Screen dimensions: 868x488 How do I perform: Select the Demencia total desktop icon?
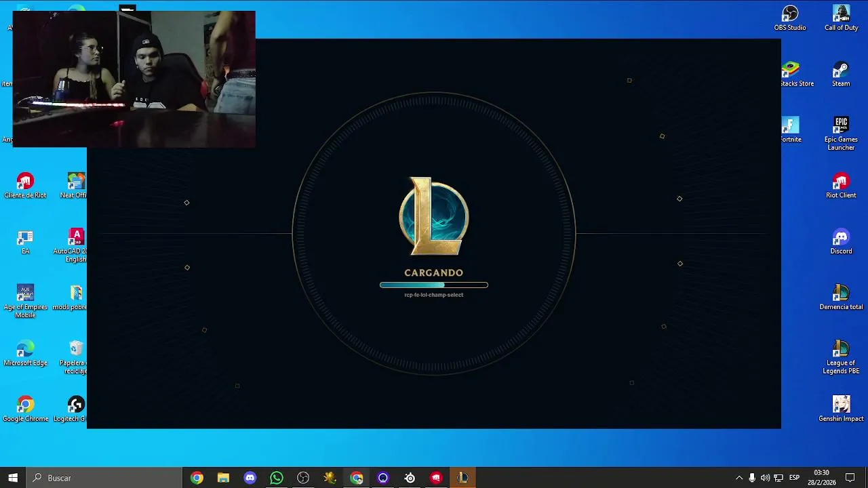[841, 298]
